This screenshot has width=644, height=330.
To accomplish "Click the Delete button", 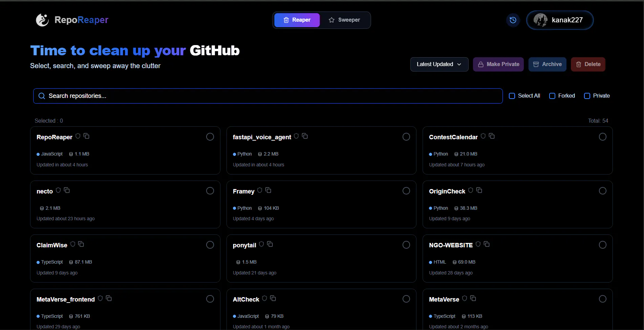I will (x=588, y=64).
